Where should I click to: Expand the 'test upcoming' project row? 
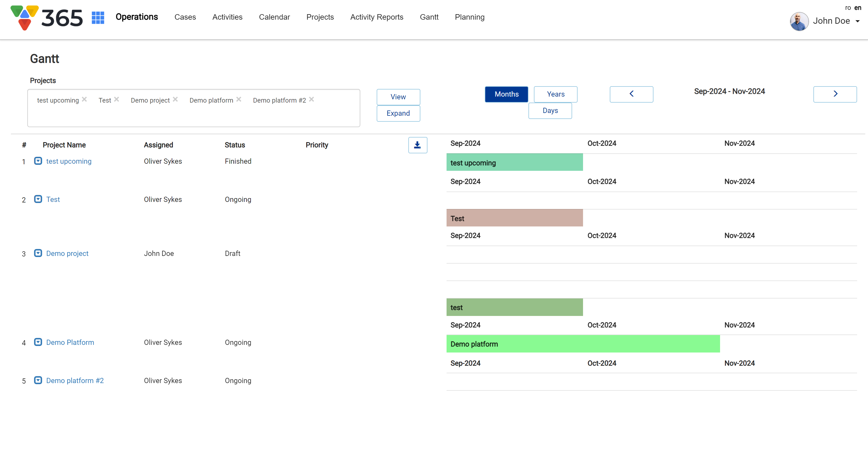tap(38, 161)
